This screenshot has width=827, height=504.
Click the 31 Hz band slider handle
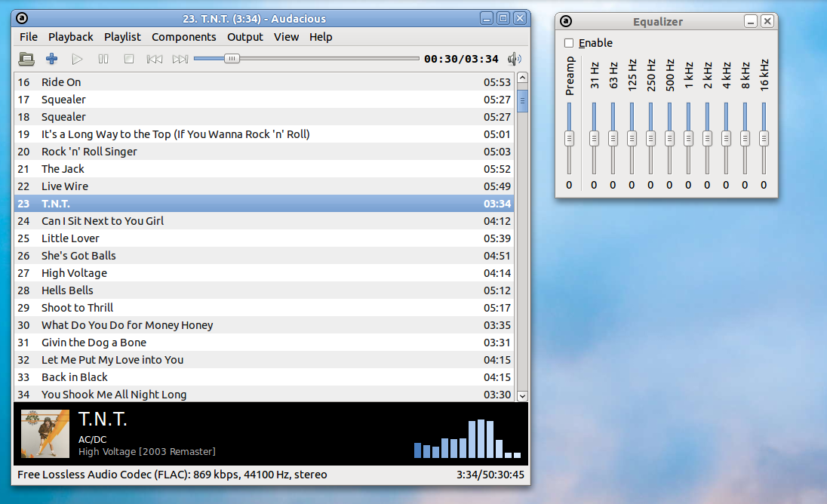pyautogui.click(x=594, y=139)
